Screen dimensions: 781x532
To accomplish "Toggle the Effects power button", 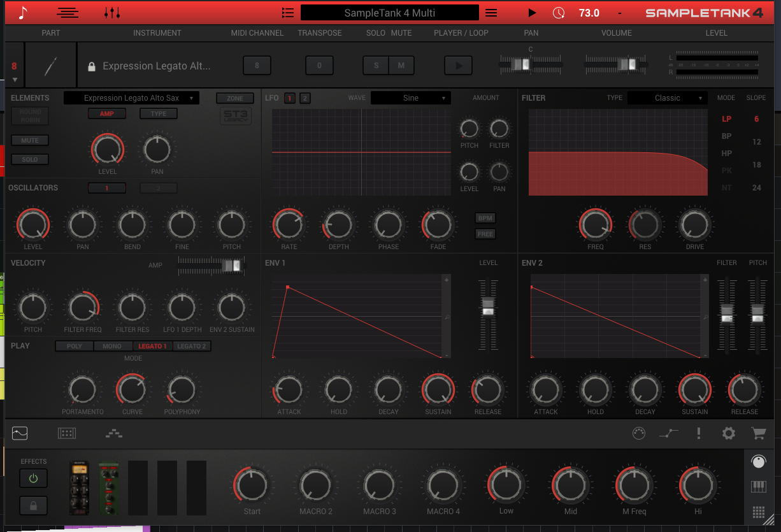I will [33, 478].
